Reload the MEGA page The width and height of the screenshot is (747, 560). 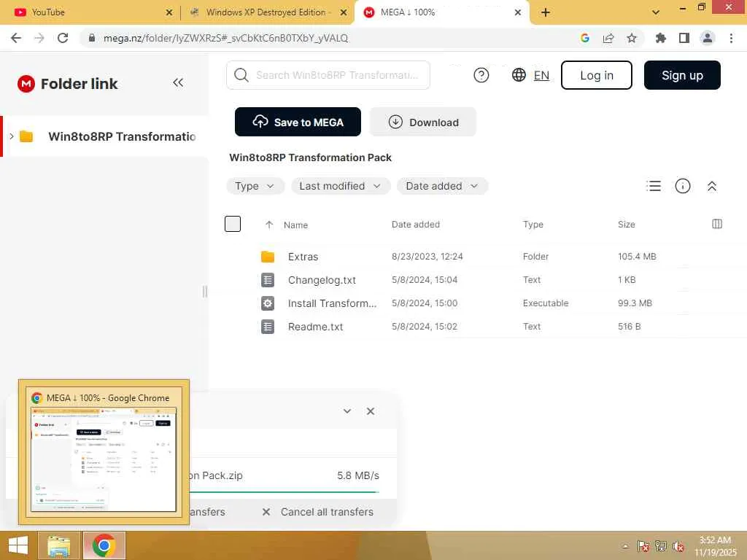63,38
